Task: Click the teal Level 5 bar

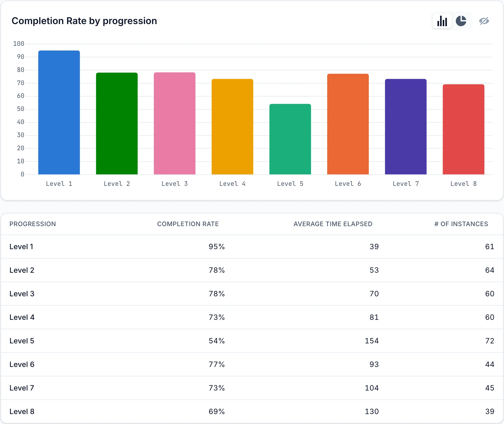Action: [290, 139]
